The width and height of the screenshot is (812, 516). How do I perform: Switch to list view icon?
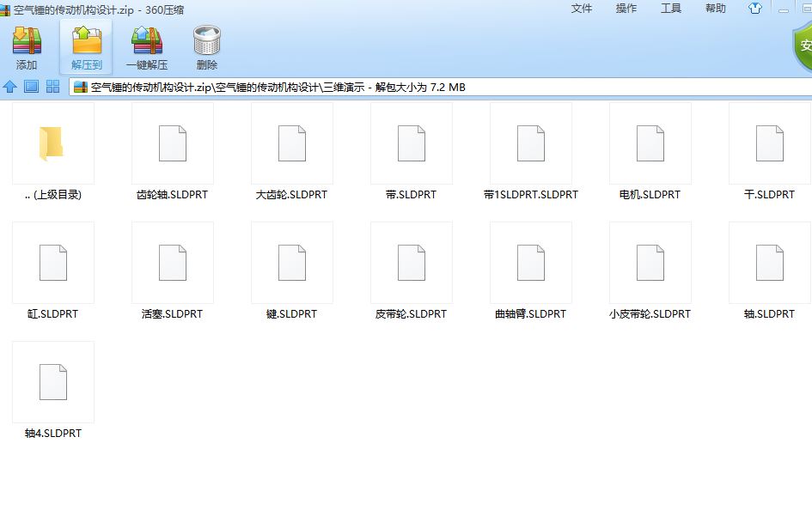tap(32, 87)
